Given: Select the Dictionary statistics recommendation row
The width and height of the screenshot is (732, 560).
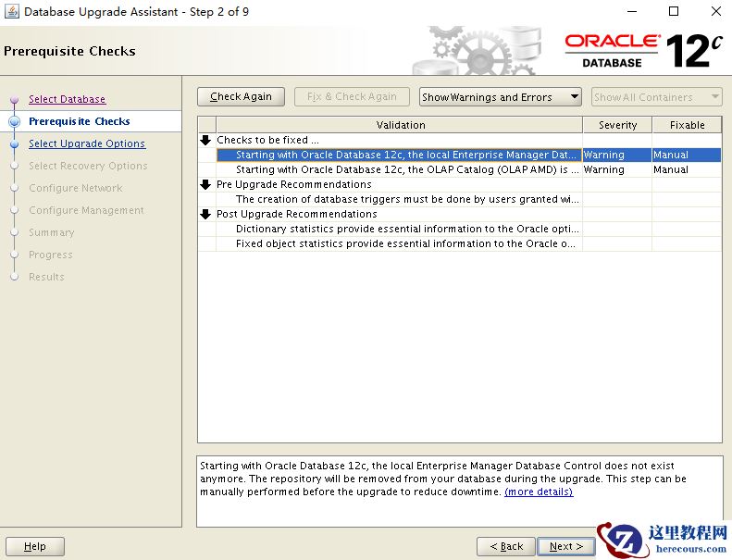Looking at the screenshot, I should [460, 229].
